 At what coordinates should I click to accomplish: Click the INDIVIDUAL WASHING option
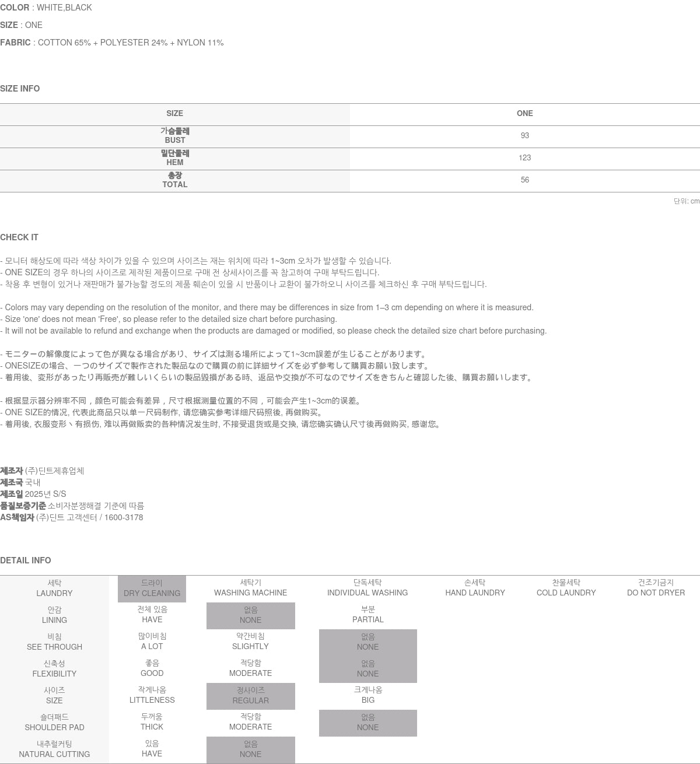click(x=367, y=588)
